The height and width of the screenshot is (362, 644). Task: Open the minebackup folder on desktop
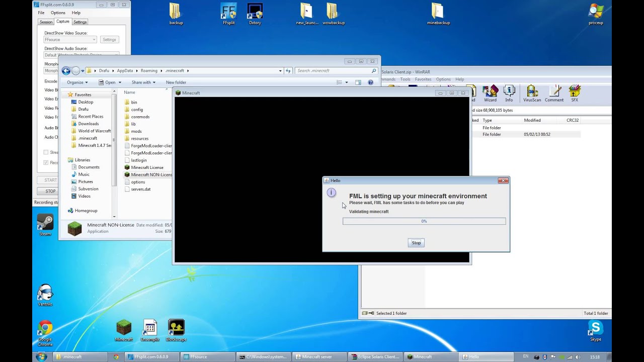pos(438,14)
